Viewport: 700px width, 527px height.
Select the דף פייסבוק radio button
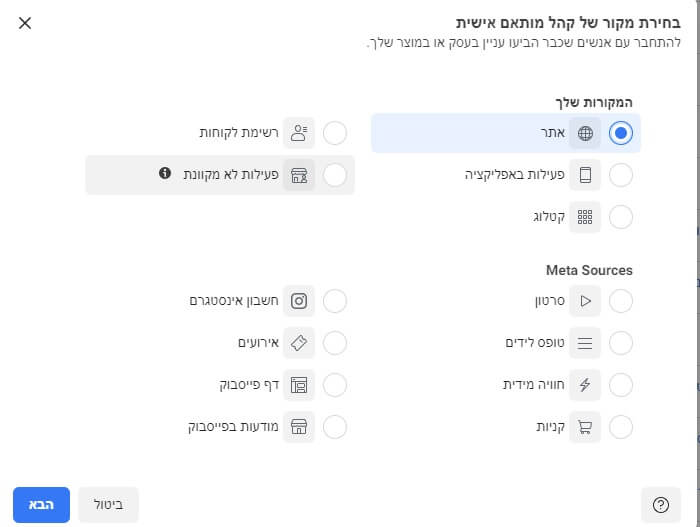[335, 385]
